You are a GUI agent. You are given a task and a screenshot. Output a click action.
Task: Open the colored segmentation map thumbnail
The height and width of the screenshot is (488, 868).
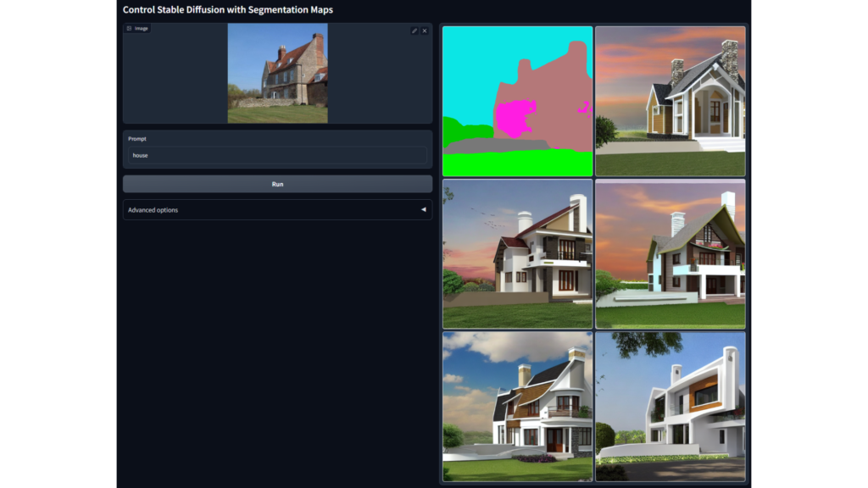pos(517,101)
